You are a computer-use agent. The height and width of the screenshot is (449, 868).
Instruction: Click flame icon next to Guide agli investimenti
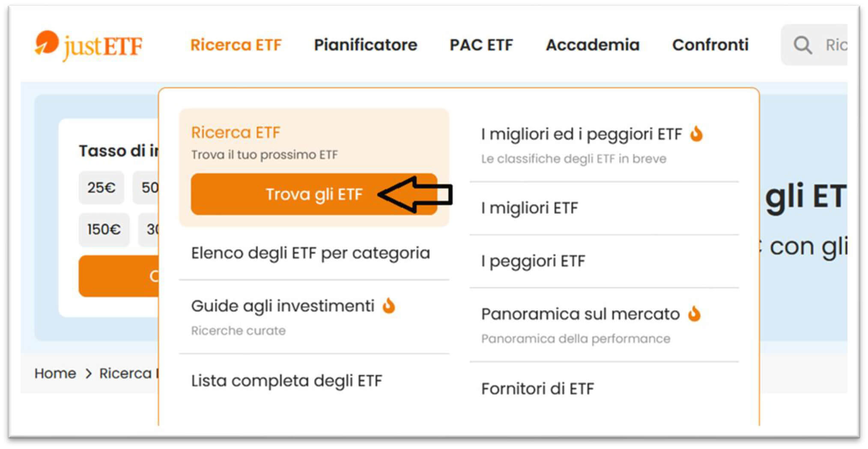coord(389,306)
